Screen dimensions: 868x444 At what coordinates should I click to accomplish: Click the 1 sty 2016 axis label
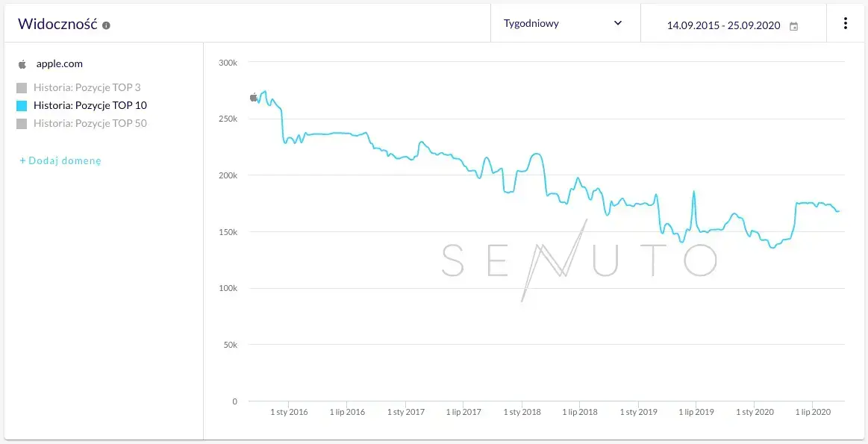pos(289,412)
